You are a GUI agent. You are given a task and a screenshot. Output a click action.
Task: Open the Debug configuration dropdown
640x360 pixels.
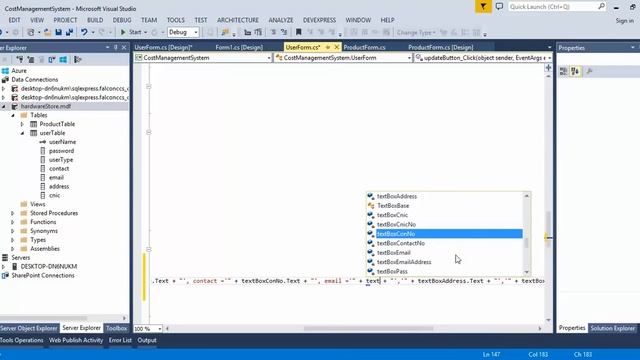coord(183,32)
